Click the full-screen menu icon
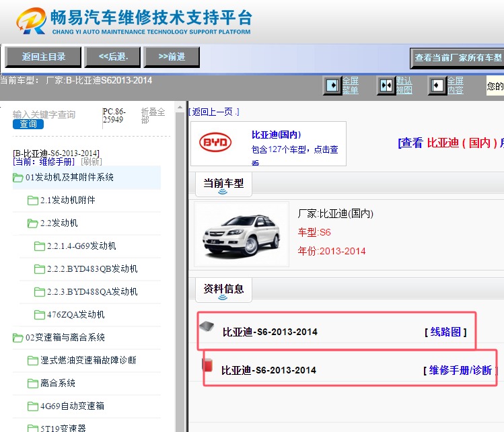The width and height of the screenshot is (504, 432). 332,85
